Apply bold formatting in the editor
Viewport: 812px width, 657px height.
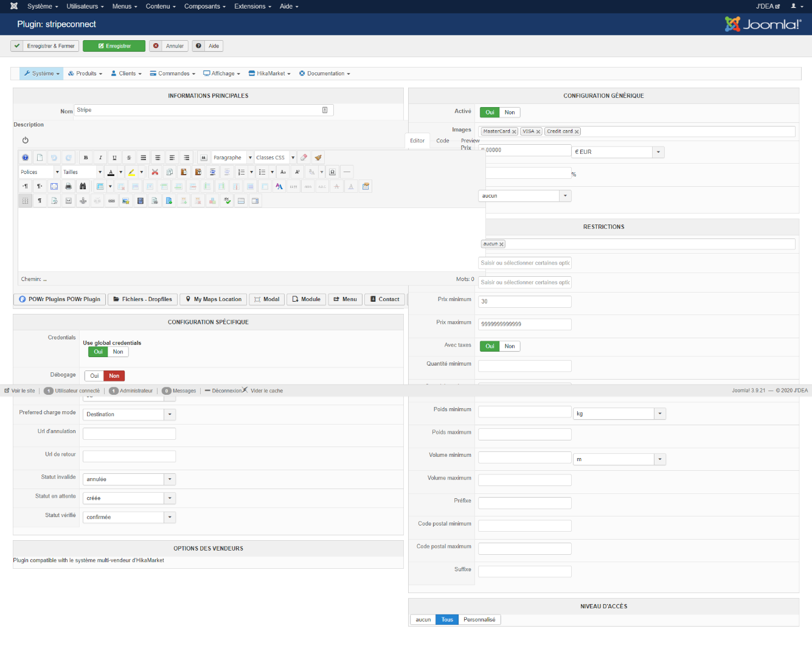86,158
